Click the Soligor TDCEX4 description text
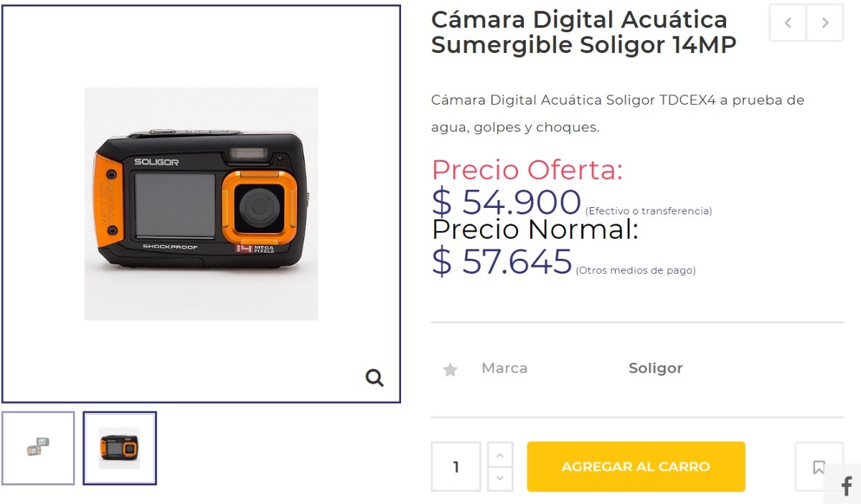The width and height of the screenshot is (861, 504). [618, 113]
